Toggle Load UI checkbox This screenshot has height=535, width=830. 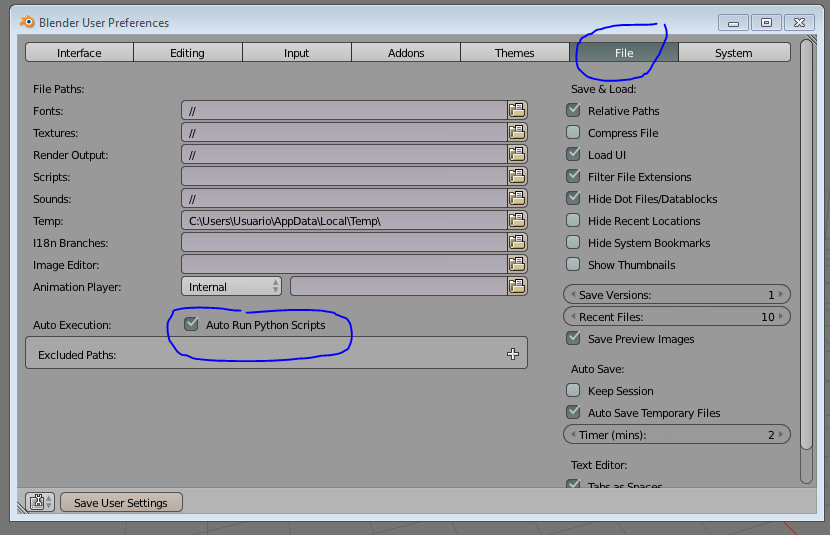(x=573, y=154)
